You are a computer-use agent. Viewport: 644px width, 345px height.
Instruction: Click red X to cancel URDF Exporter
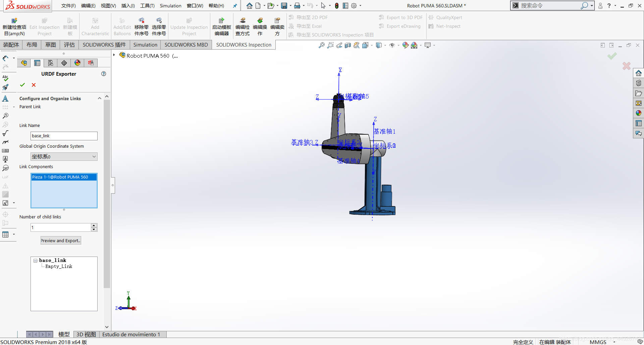34,85
